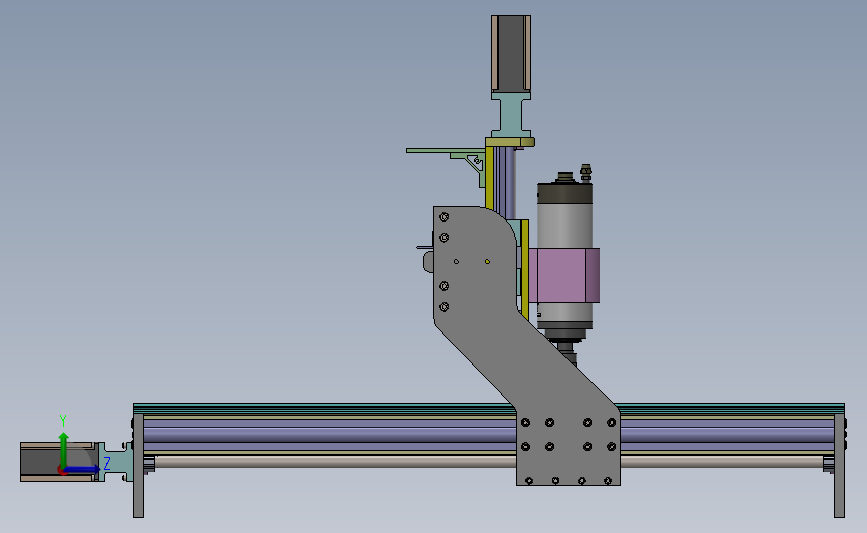Screen dimensions: 867x533
Task: Select the yellow mounting plate under the top motor coupler
Action: tap(510, 142)
